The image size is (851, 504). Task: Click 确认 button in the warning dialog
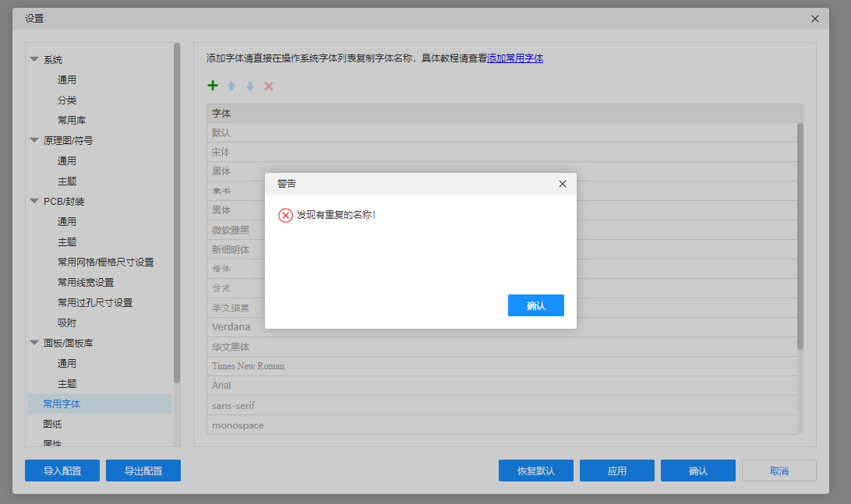(x=535, y=305)
